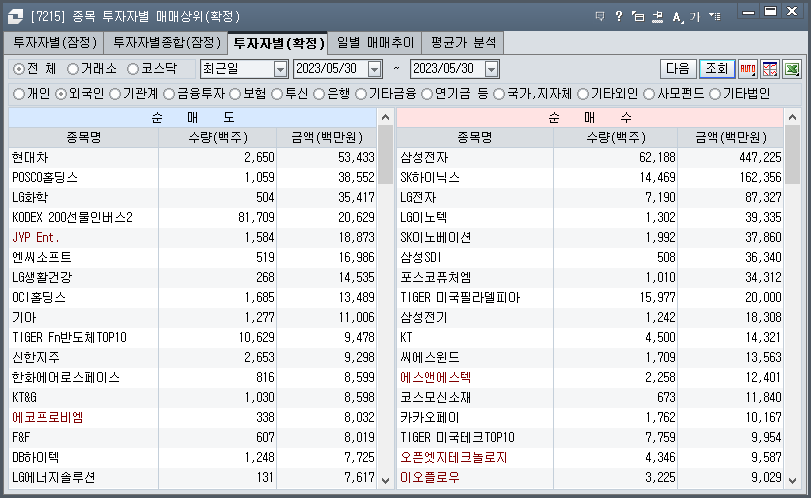
Task: Click the 순매수 table scroll-down arrow
Action: 792,480
